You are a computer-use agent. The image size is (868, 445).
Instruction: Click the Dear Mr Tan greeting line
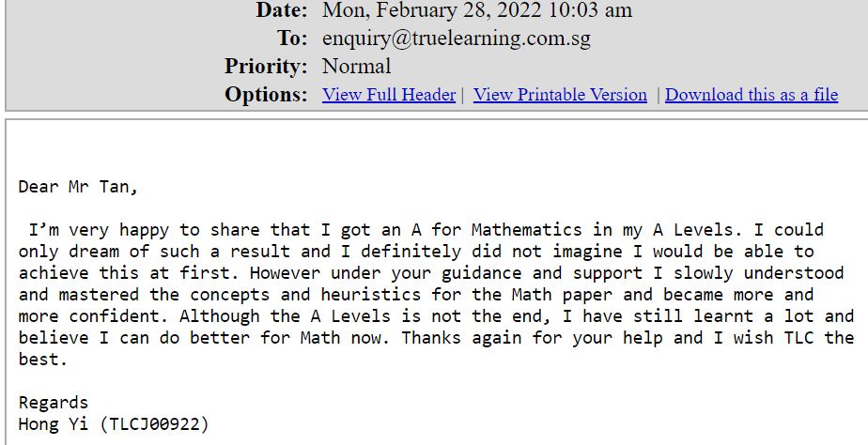coord(77,187)
